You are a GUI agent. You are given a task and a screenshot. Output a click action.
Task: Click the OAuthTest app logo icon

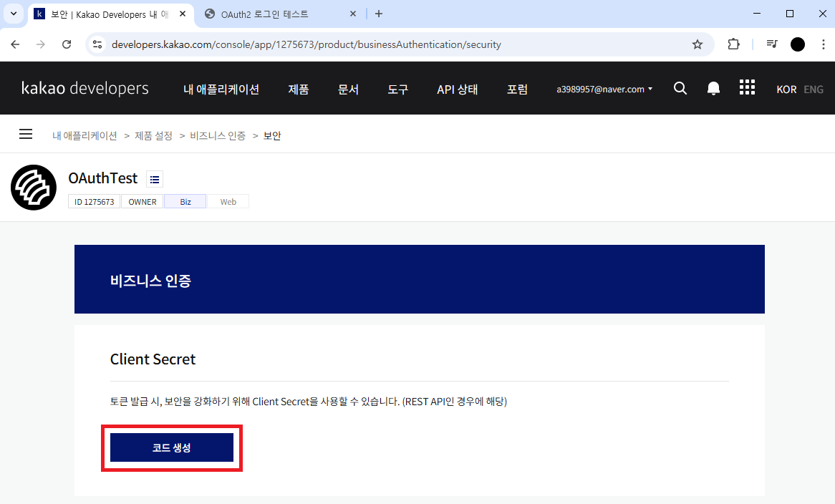pos(34,188)
